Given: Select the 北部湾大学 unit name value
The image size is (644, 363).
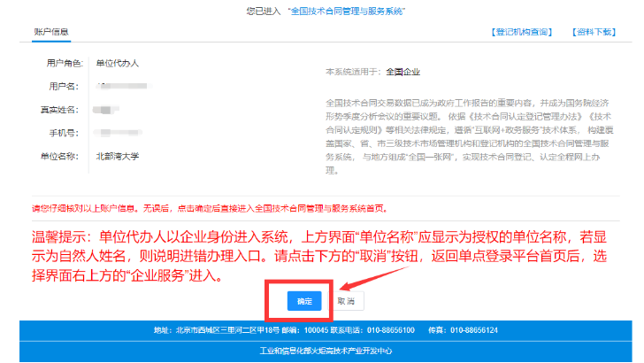Looking at the screenshot, I should tap(117, 157).
